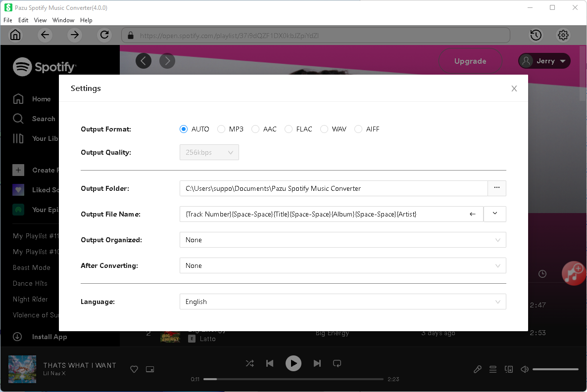This screenshot has height=392, width=587.
Task: Choose the WAV output format option
Action: click(x=324, y=129)
